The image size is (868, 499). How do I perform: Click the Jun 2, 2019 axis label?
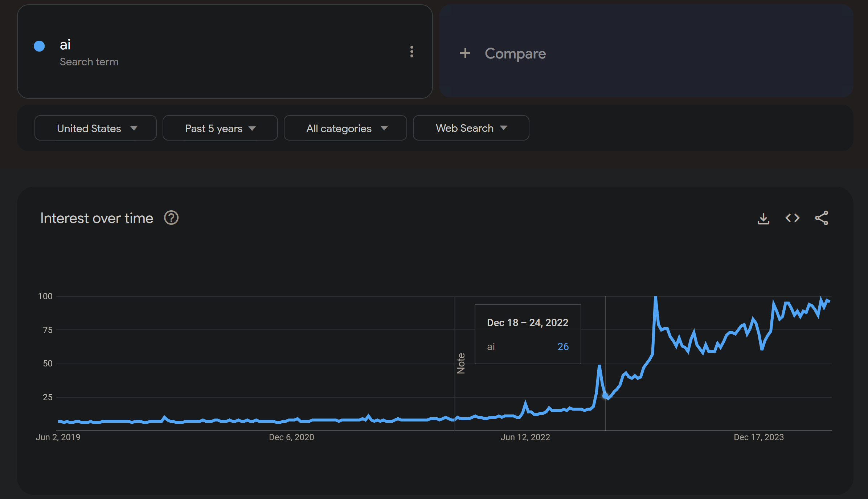coord(58,437)
